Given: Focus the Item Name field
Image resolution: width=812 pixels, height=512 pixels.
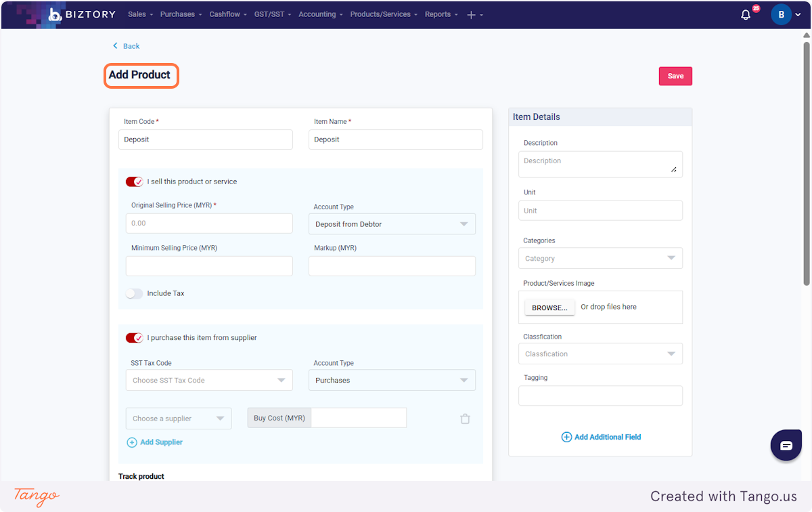Looking at the screenshot, I should click(x=396, y=140).
